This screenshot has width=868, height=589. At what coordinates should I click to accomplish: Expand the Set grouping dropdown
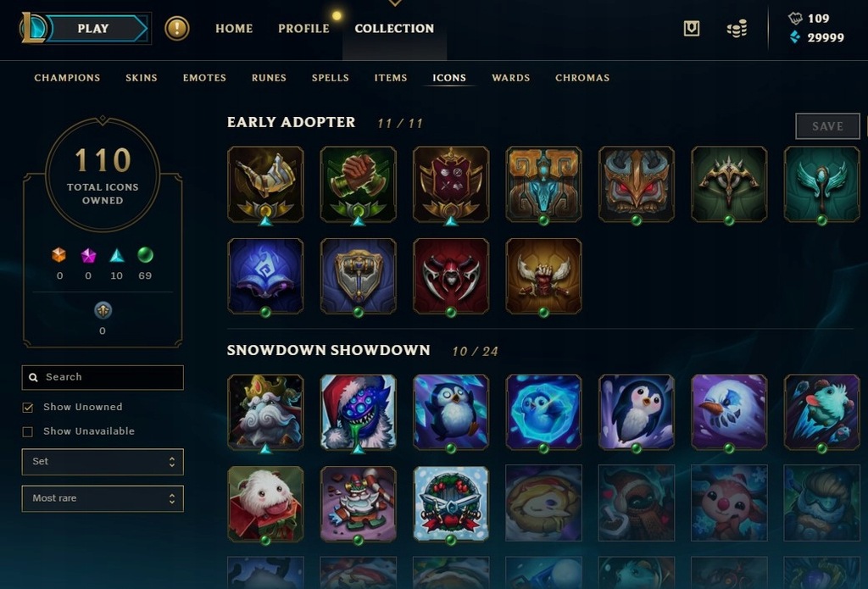tap(103, 462)
